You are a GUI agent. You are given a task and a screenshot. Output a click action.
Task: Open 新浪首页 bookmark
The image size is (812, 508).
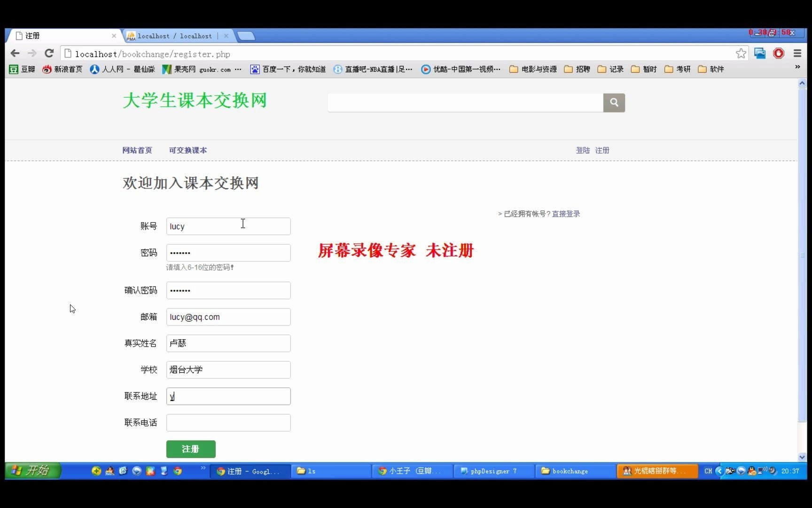click(x=62, y=69)
